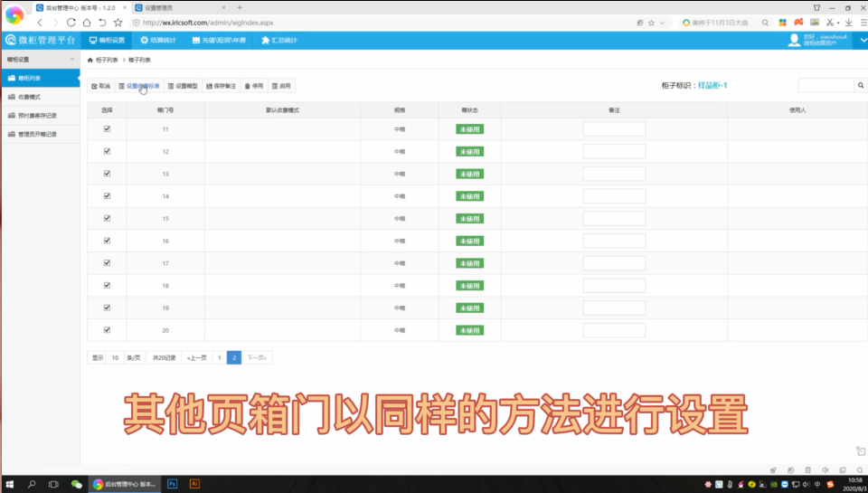
Task: Click the browser refresh icon
Action: [x=71, y=23]
